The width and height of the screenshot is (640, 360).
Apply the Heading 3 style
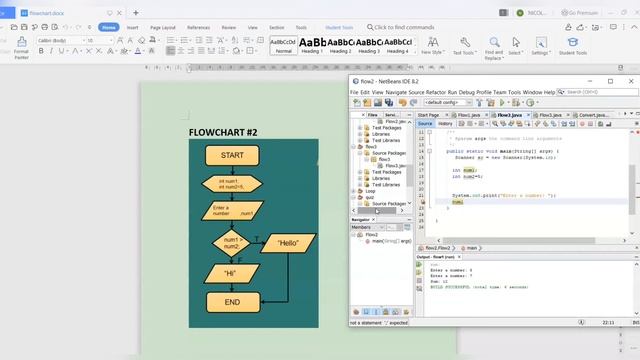click(369, 46)
